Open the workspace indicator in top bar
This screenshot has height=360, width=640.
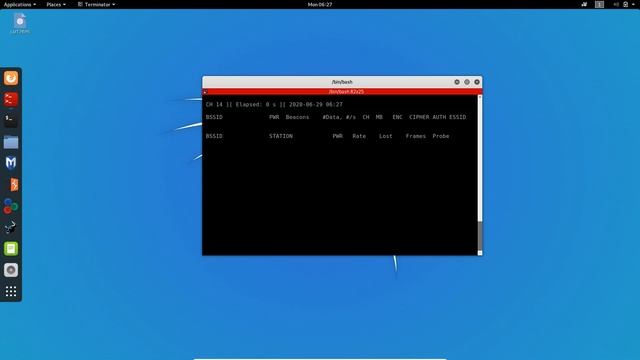point(599,4)
